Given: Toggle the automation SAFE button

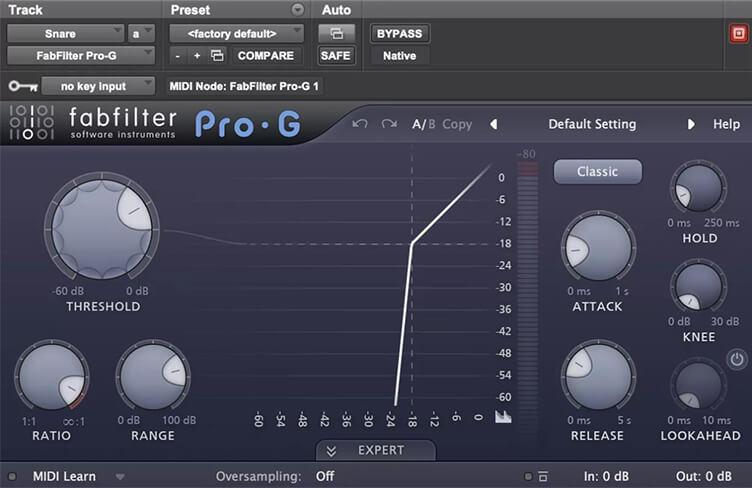Looking at the screenshot, I should [x=336, y=56].
